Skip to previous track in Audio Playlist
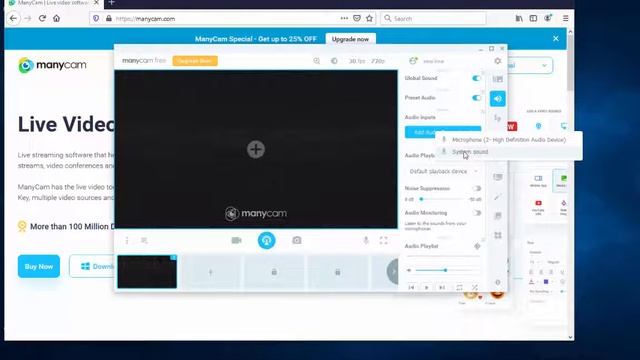 pos(411,287)
